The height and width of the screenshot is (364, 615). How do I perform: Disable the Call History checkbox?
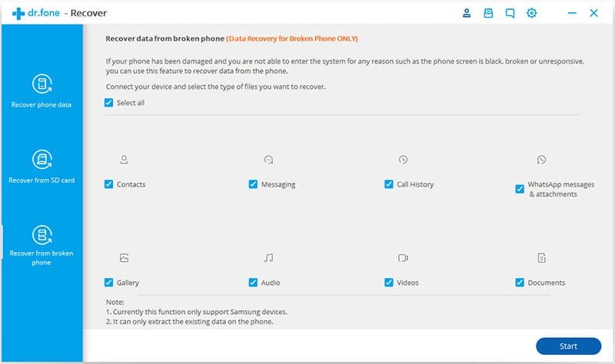[389, 184]
